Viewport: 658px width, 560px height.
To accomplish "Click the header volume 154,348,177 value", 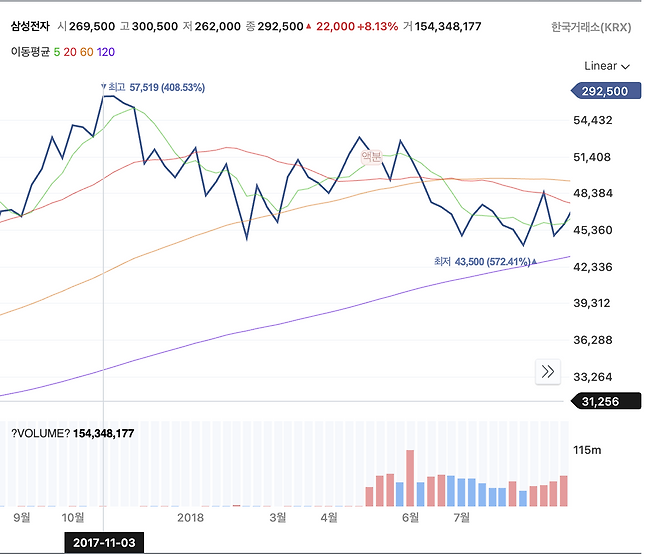I will click(x=448, y=26).
